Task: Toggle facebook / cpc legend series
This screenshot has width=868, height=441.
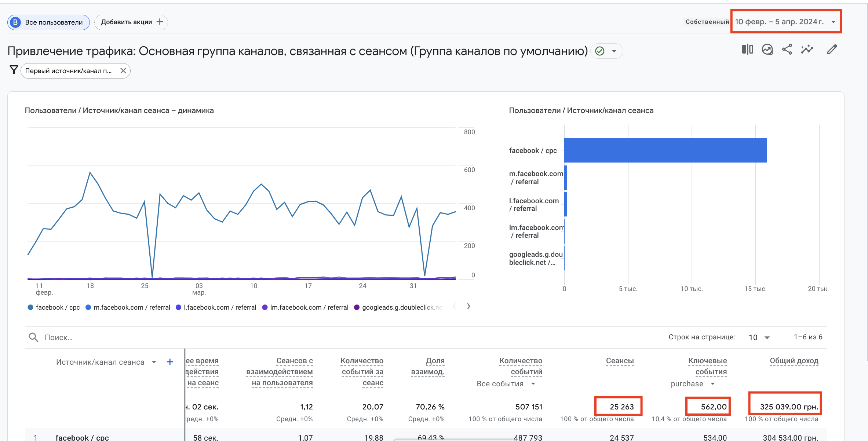Action: click(x=54, y=307)
